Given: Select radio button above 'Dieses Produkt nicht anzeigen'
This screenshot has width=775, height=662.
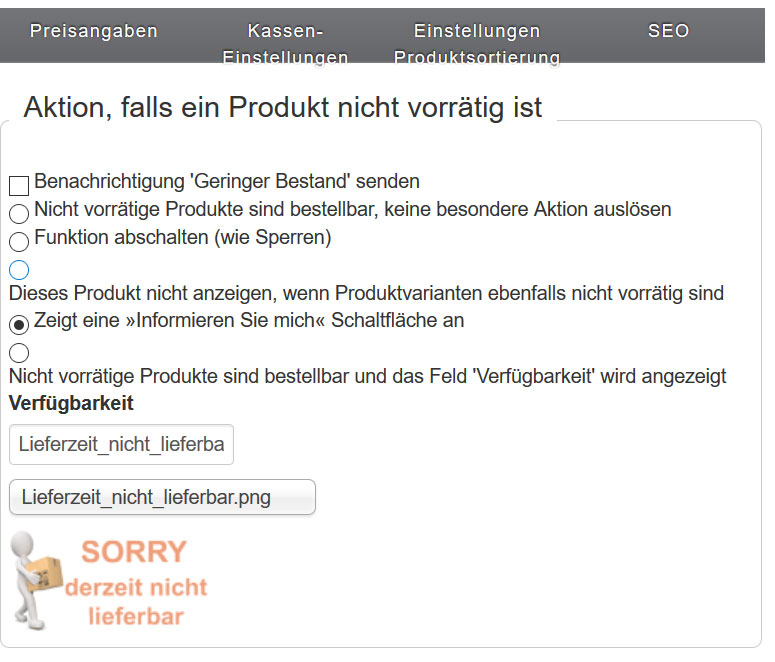Looking at the screenshot, I should point(19,269).
